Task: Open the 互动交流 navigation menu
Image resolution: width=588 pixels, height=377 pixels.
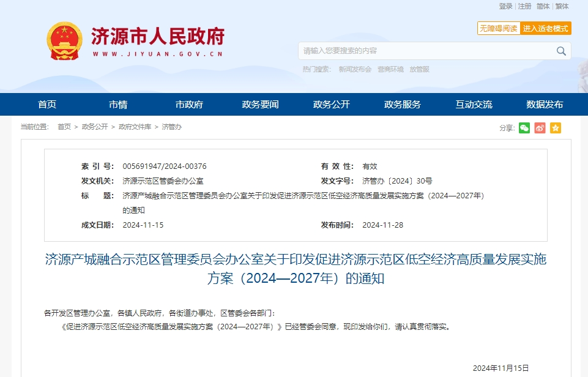Action: point(472,104)
